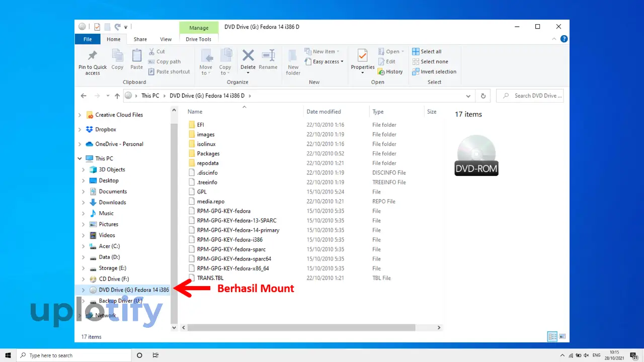Click the Edit command in Open group
Image resolution: width=644 pixels, height=362 pixels.
387,61
